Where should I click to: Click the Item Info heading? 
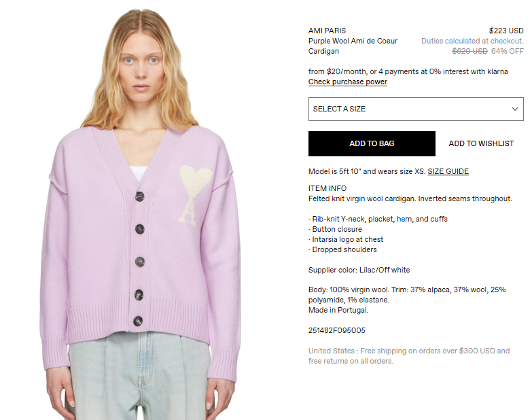(x=327, y=188)
